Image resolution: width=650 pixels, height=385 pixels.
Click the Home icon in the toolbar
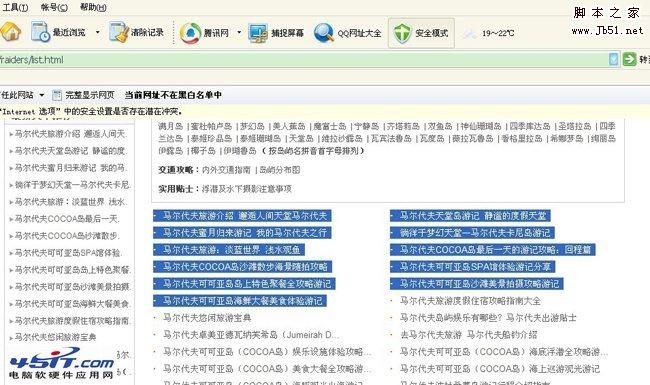10,32
